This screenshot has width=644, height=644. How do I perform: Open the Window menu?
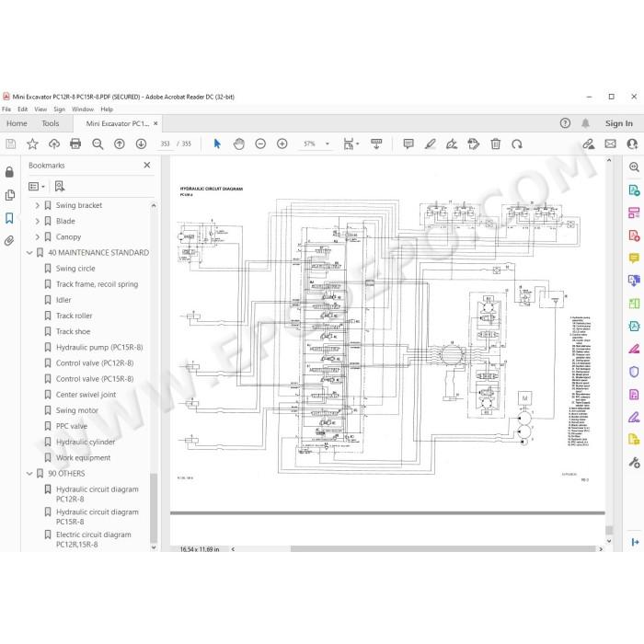coord(83,109)
